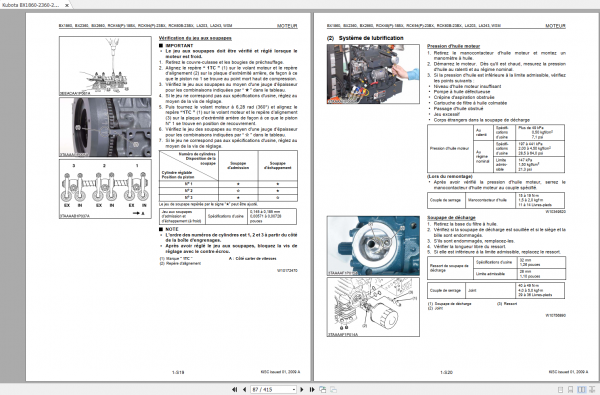Click the heading 'Système de lubrification'
This screenshot has width=600, height=395.
coord(371,38)
